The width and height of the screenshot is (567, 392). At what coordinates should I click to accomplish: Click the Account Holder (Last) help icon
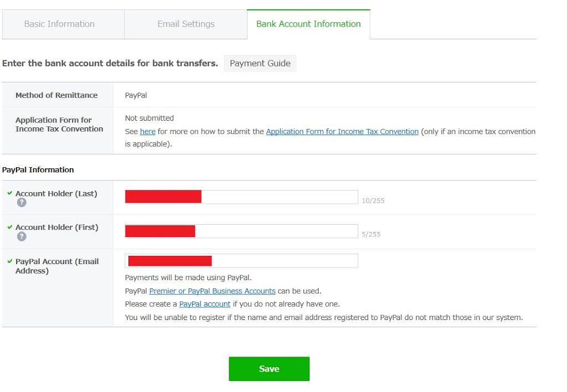(22, 203)
